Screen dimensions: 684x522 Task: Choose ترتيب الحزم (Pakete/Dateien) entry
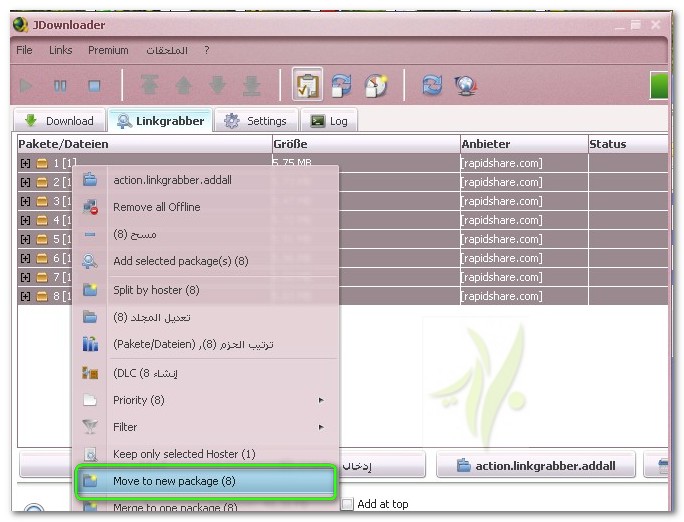pos(205,344)
